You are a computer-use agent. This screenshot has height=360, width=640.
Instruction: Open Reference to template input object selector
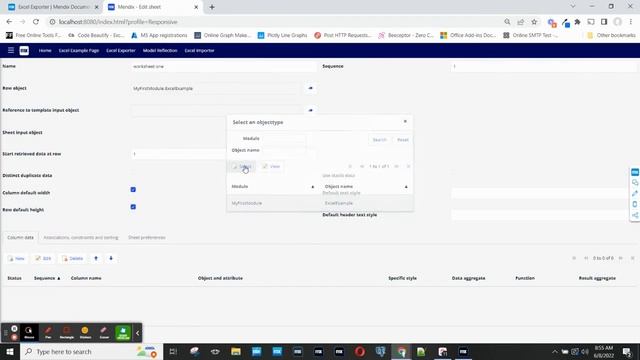[x=310, y=110]
